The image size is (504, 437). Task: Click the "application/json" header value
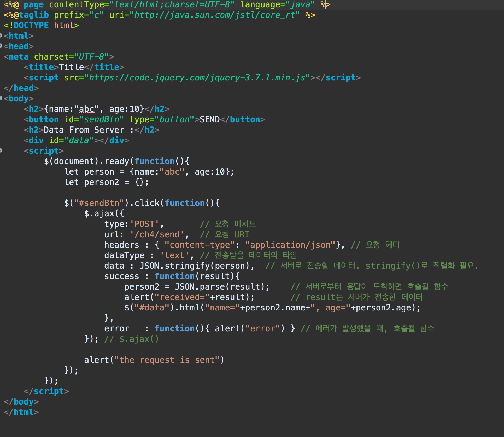click(x=290, y=245)
